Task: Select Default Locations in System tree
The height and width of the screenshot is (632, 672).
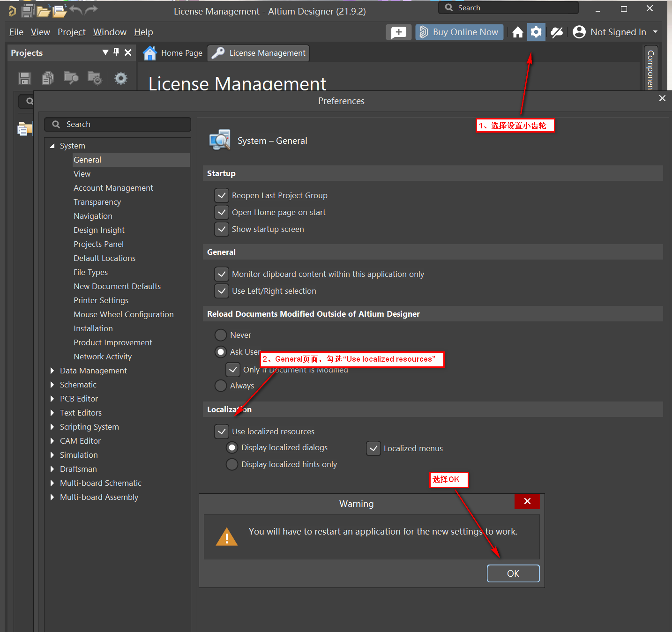Action: [x=105, y=258]
